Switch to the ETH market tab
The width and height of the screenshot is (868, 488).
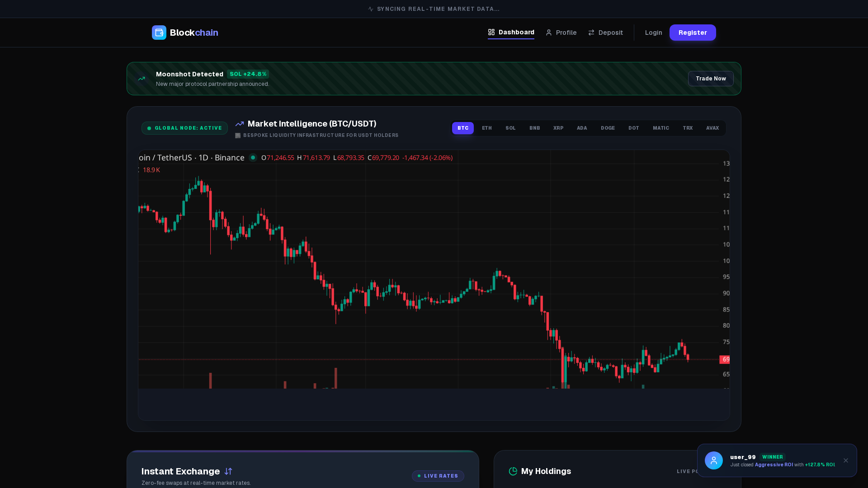486,128
